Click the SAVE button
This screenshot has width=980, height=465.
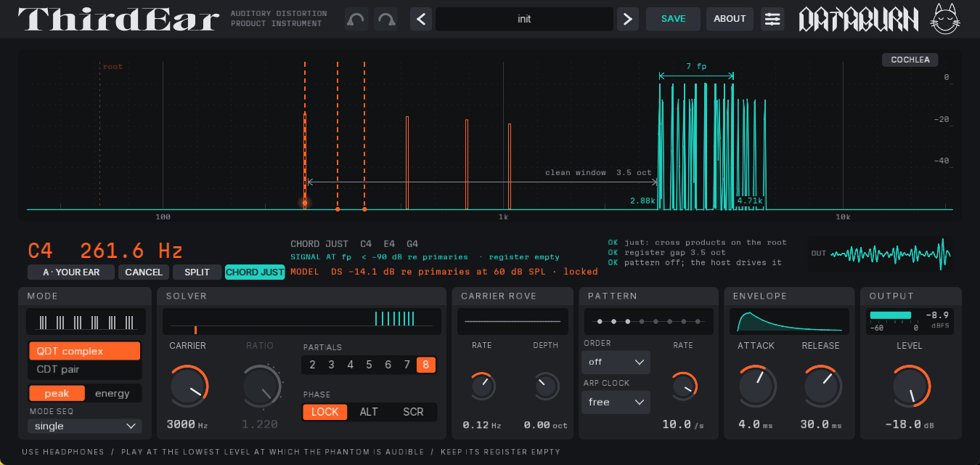click(673, 19)
